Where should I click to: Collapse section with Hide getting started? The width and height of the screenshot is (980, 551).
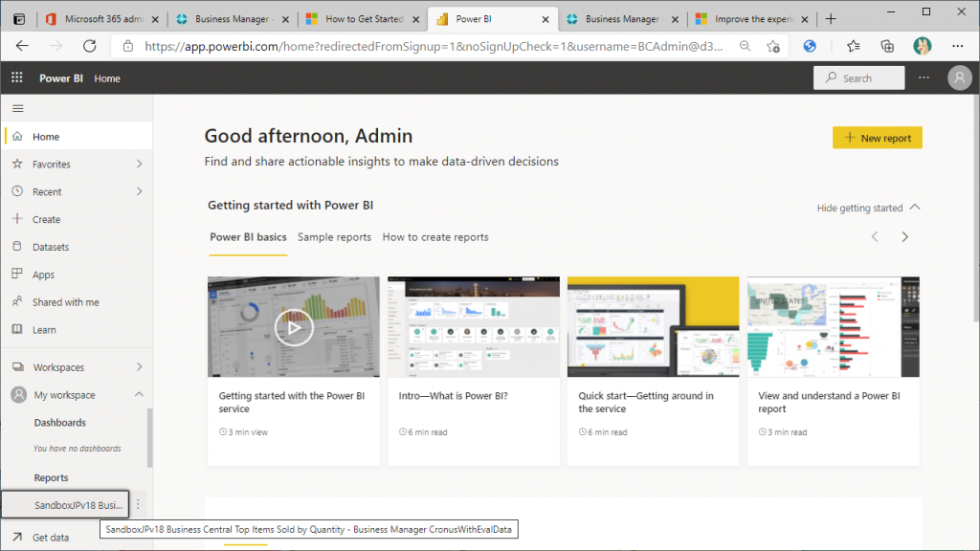pyautogui.click(x=868, y=208)
